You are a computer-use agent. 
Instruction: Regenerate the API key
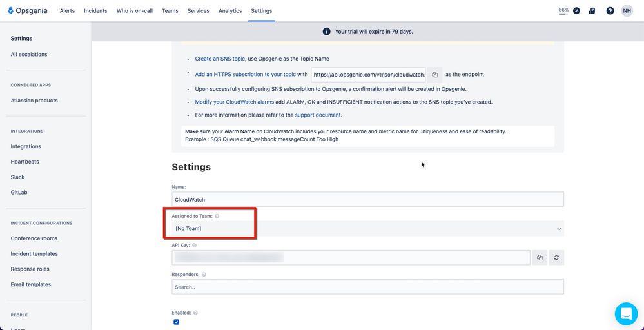pyautogui.click(x=556, y=257)
